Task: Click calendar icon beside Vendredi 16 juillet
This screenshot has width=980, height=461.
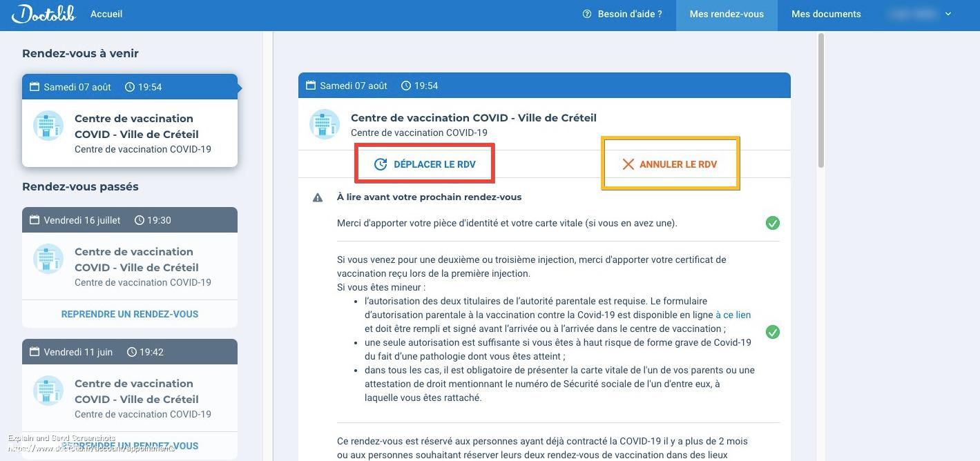Action: point(35,220)
